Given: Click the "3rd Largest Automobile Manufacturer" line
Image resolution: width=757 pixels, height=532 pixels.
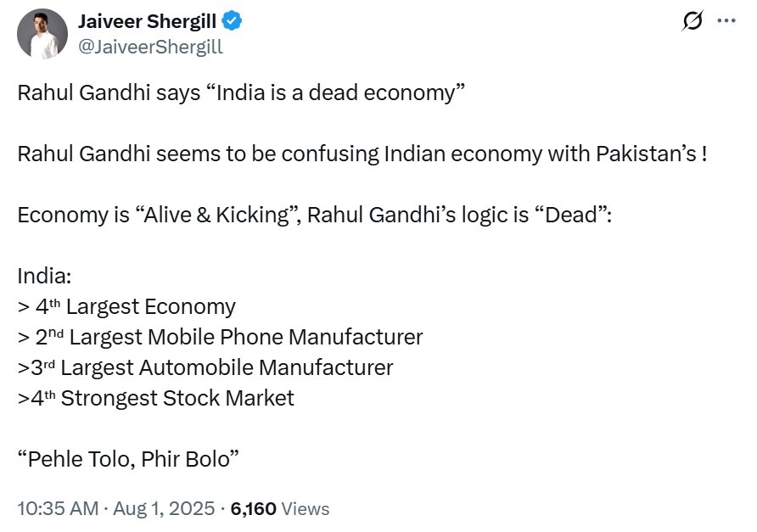Looking at the screenshot, I should click(206, 367).
